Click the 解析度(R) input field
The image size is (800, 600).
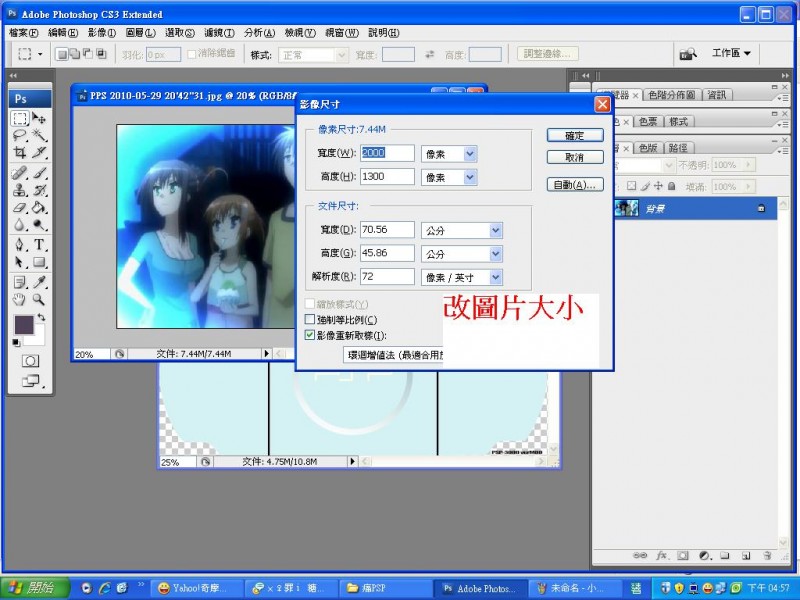click(x=387, y=277)
